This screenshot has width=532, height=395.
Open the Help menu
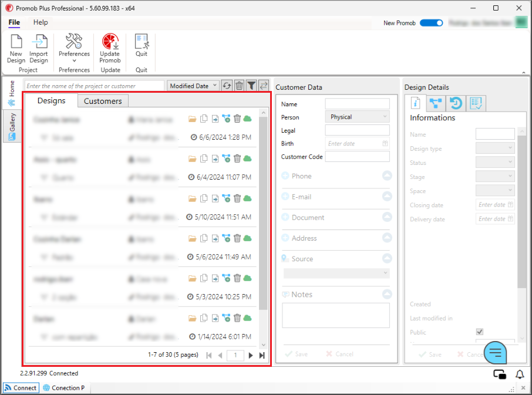click(x=41, y=22)
